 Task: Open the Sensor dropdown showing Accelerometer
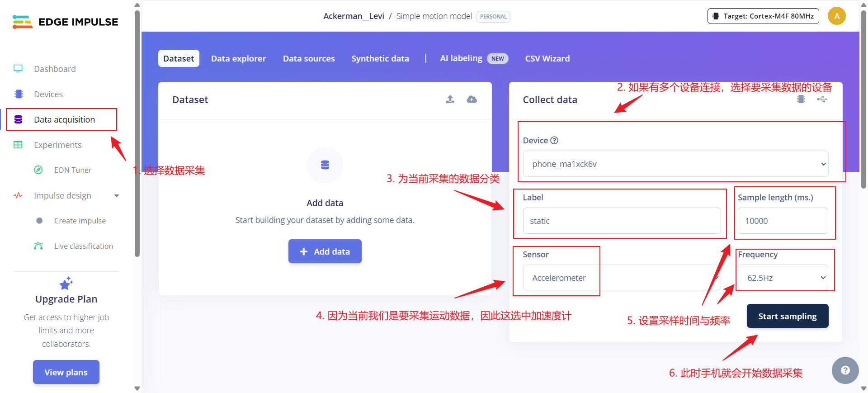pyautogui.click(x=622, y=278)
